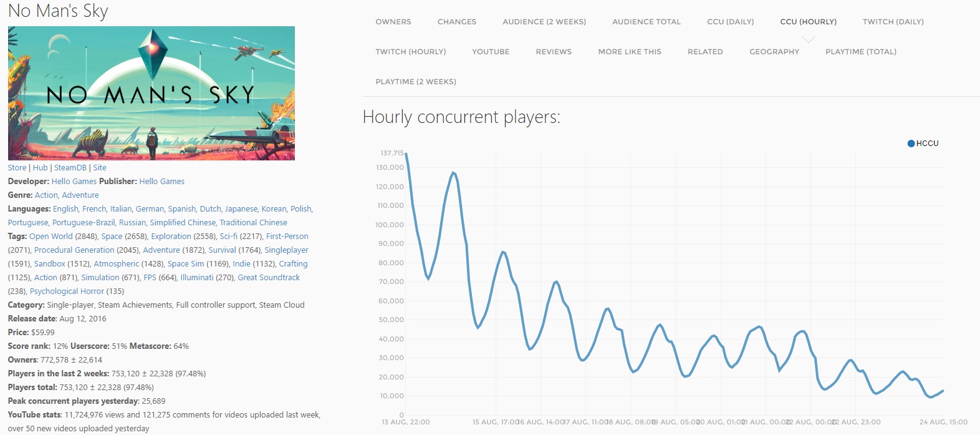Open the Store link
980x435 pixels.
point(17,168)
